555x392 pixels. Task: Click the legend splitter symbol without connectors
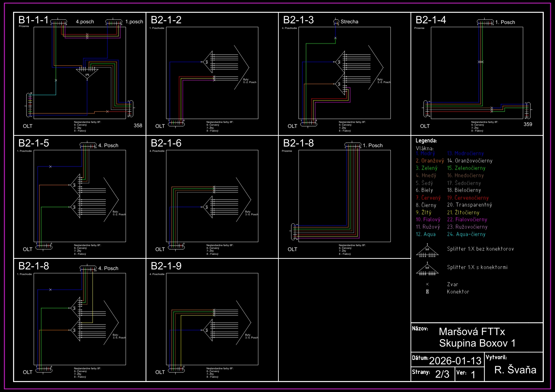pos(427,251)
